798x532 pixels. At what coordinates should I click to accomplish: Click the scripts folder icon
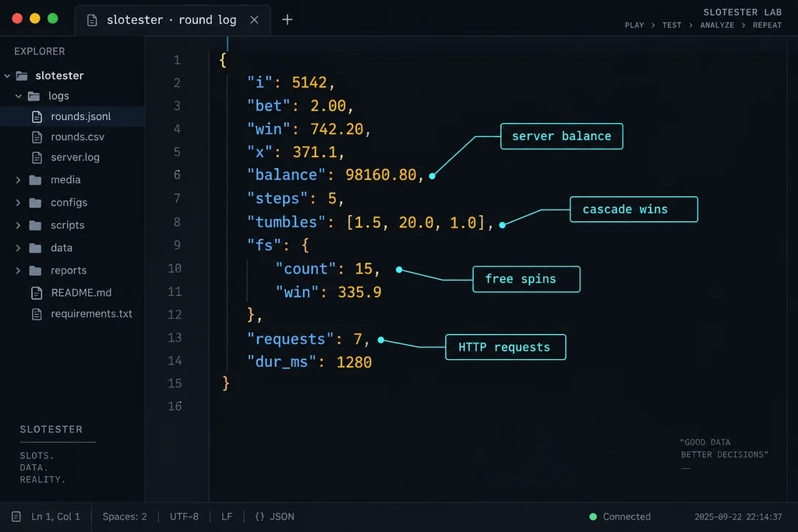pos(35,225)
